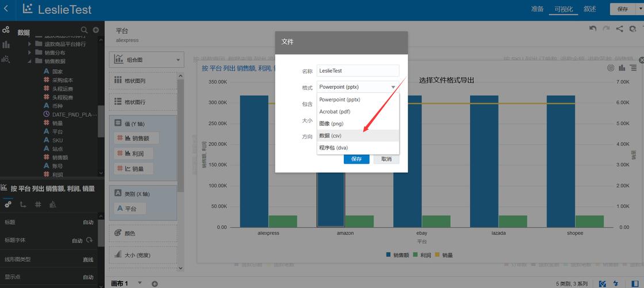The height and width of the screenshot is (288, 644).
Task: Click the 名称 input field LeslieTest
Action: tap(358, 71)
